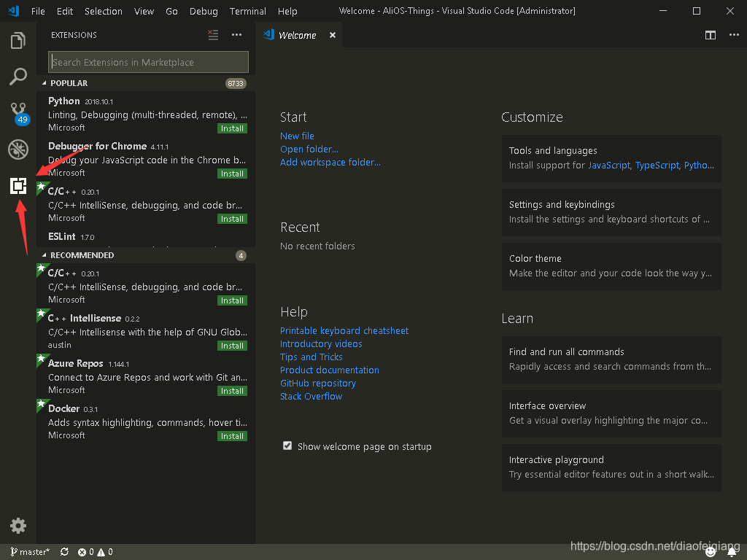The image size is (747, 560).
Task: Open the Go menu
Action: [171, 11]
